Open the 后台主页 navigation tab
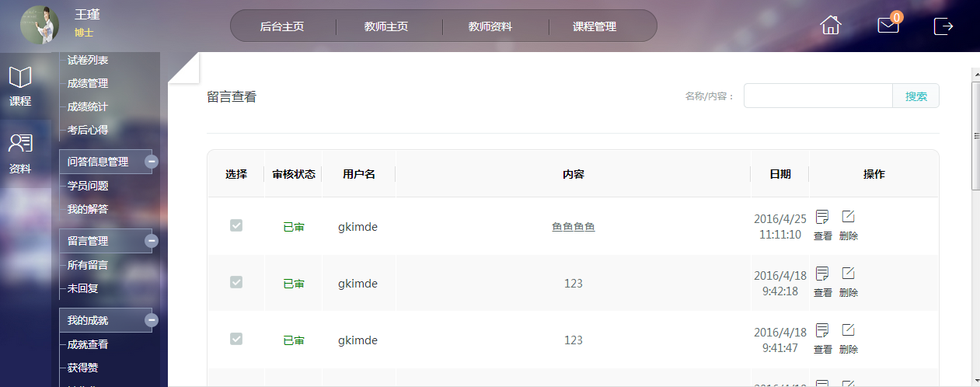The height and width of the screenshot is (387, 980). coord(282,26)
